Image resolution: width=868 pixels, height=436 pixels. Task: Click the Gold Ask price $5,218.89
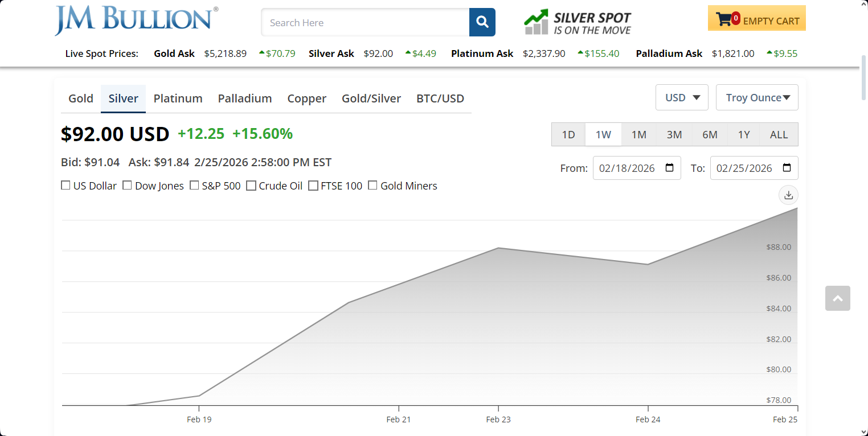[226, 54]
